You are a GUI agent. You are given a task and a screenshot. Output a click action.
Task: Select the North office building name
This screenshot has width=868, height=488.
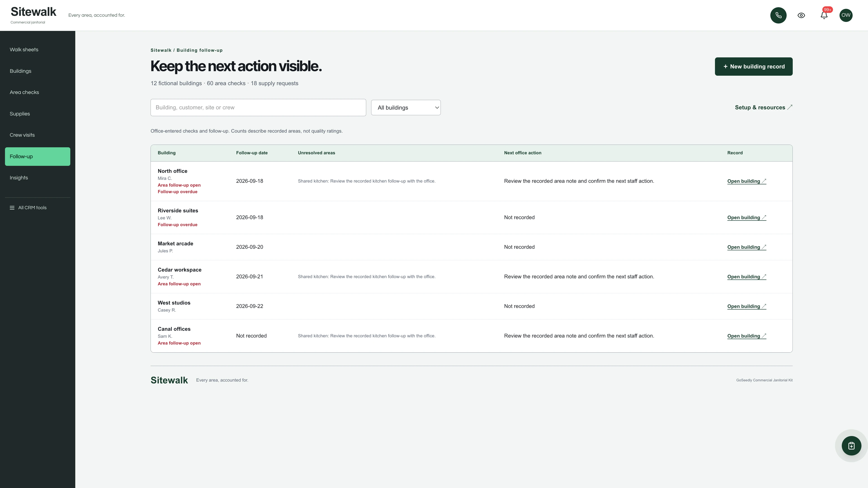pyautogui.click(x=172, y=171)
